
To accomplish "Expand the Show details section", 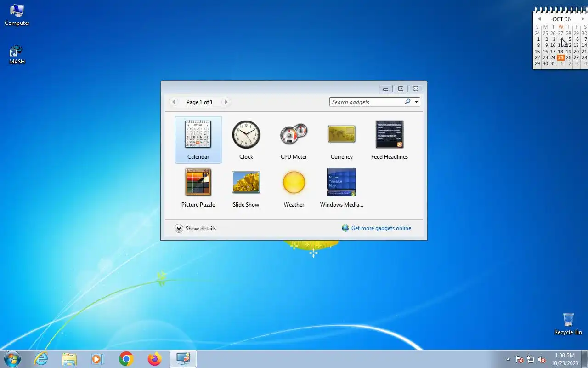I will [195, 228].
